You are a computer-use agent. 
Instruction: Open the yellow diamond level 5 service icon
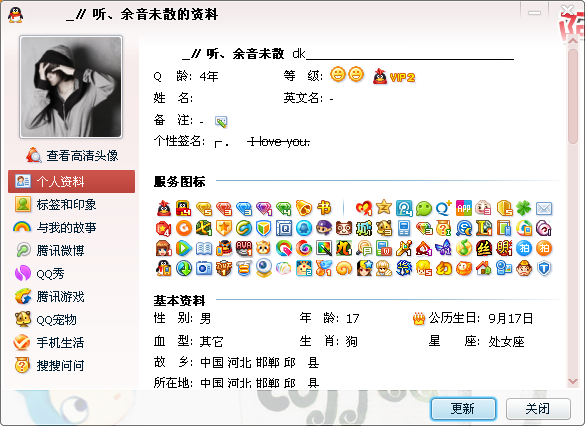pos(204,208)
